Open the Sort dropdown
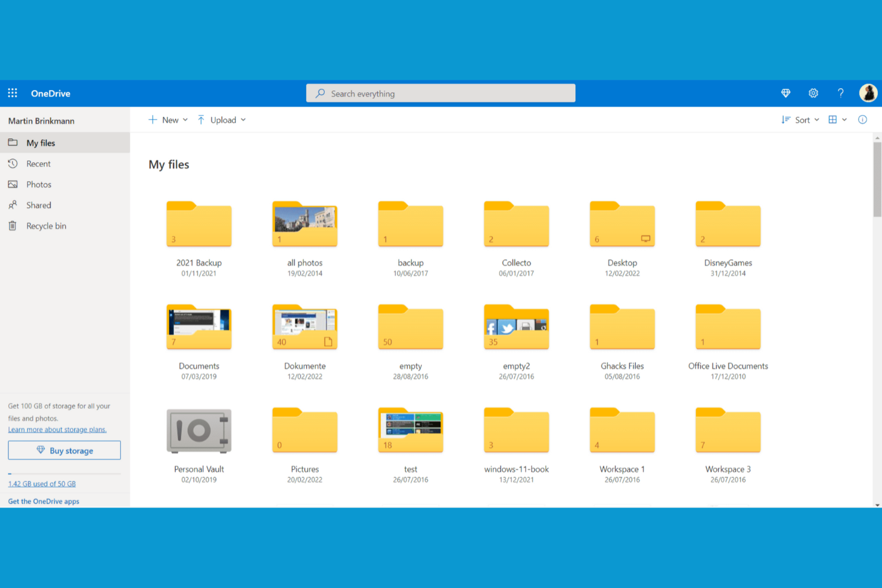 pyautogui.click(x=800, y=120)
